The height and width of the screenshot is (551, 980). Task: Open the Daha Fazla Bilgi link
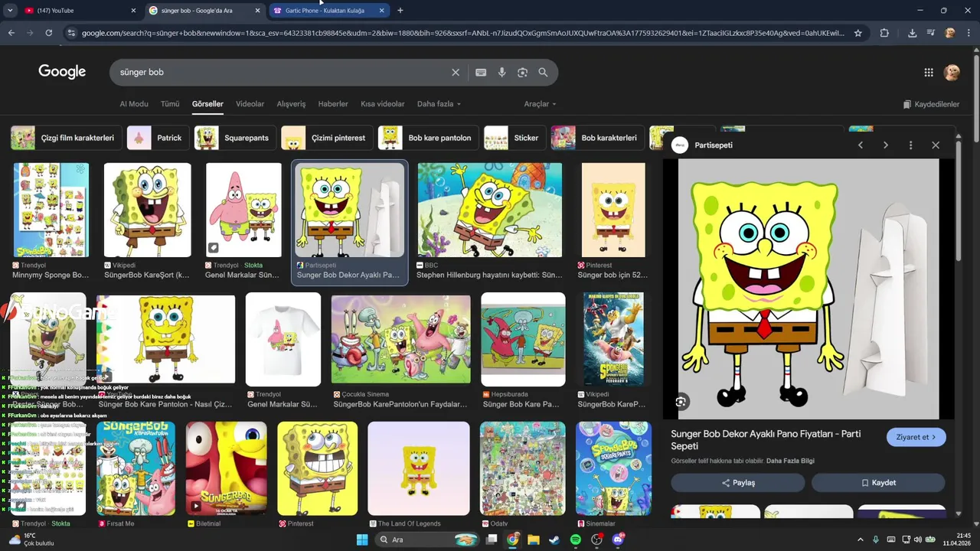(x=790, y=461)
